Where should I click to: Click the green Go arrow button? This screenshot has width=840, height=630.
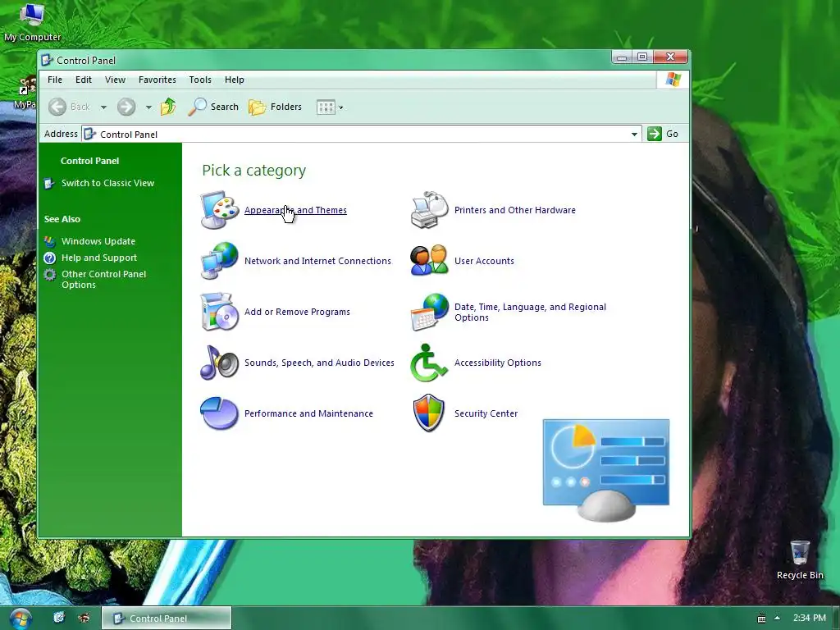[x=654, y=134]
